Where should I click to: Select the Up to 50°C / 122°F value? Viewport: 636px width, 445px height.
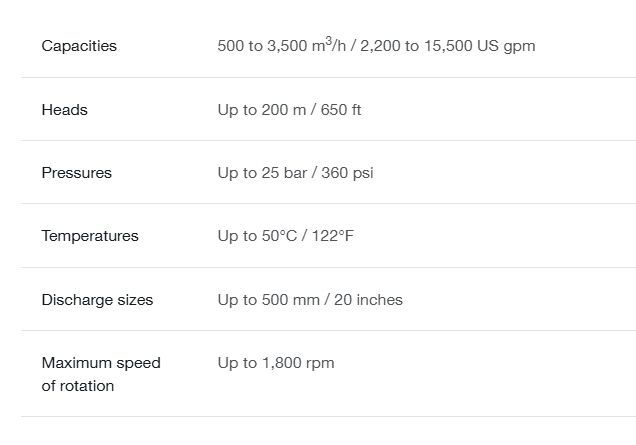(286, 236)
